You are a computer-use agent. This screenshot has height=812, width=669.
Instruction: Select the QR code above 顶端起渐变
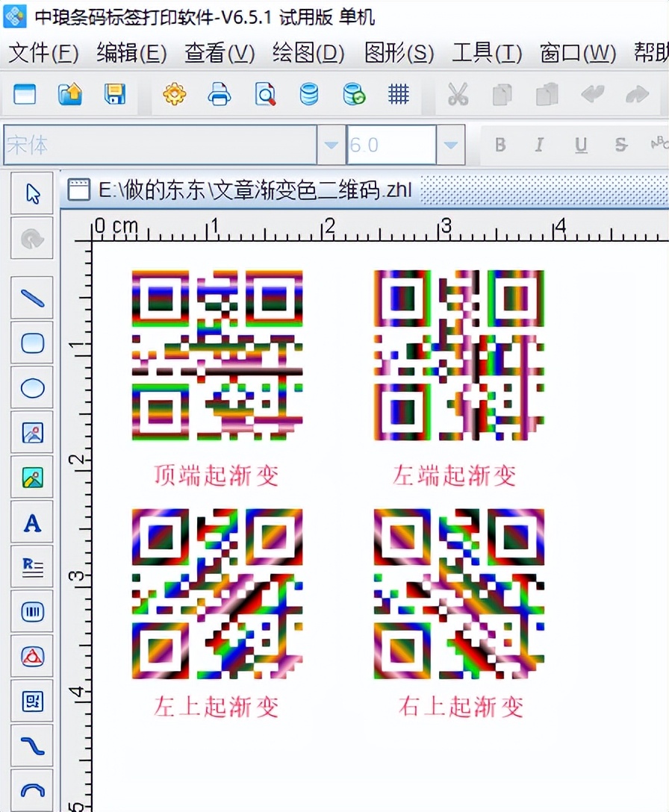tap(217, 355)
